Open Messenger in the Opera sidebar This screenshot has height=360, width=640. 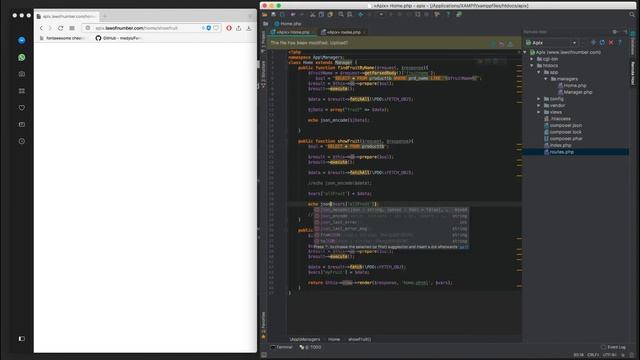[x=22, y=40]
